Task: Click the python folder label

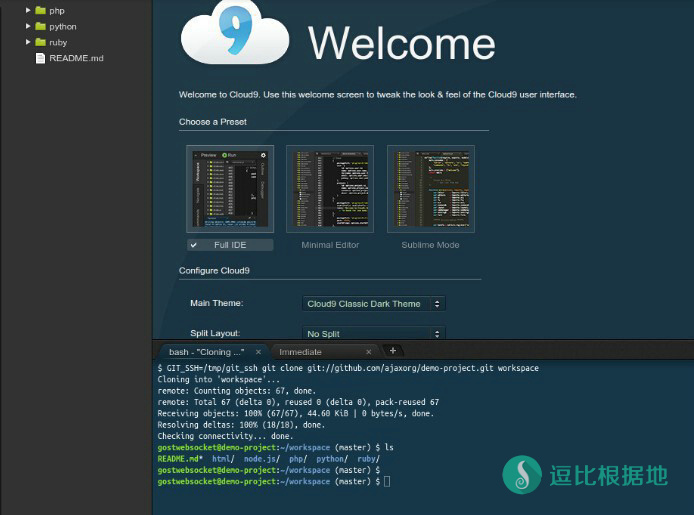Action: (63, 27)
